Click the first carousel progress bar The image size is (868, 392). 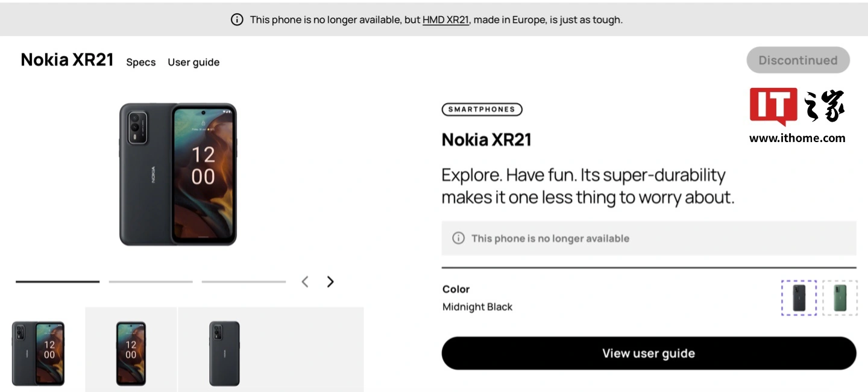point(57,281)
